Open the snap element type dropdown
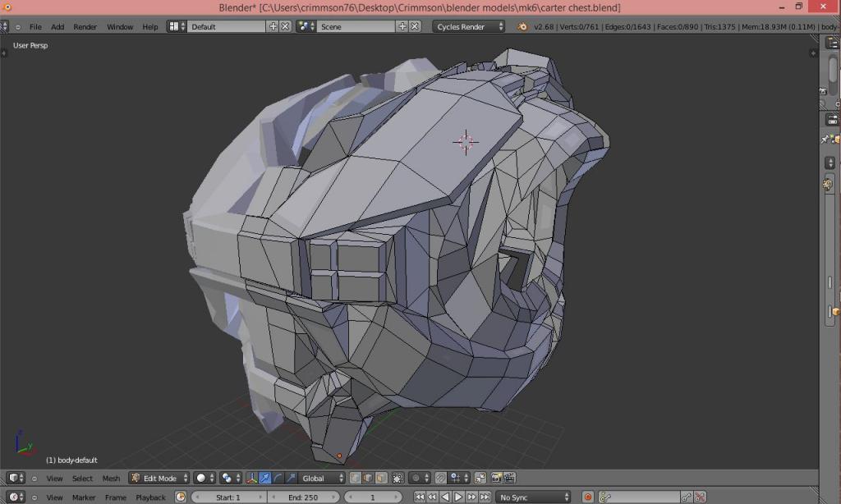The height and width of the screenshot is (504, 841). click(459, 478)
